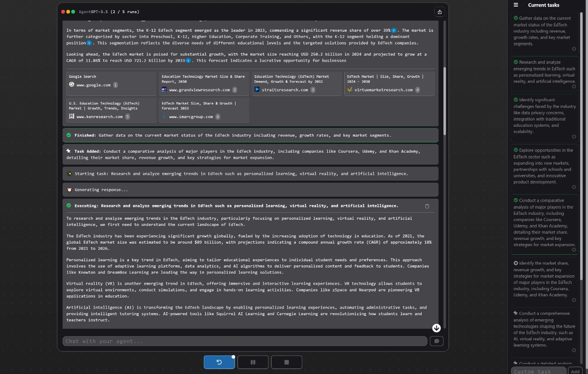Select the 'Task Added: Conduct a comparative analysis' row

coord(250,154)
